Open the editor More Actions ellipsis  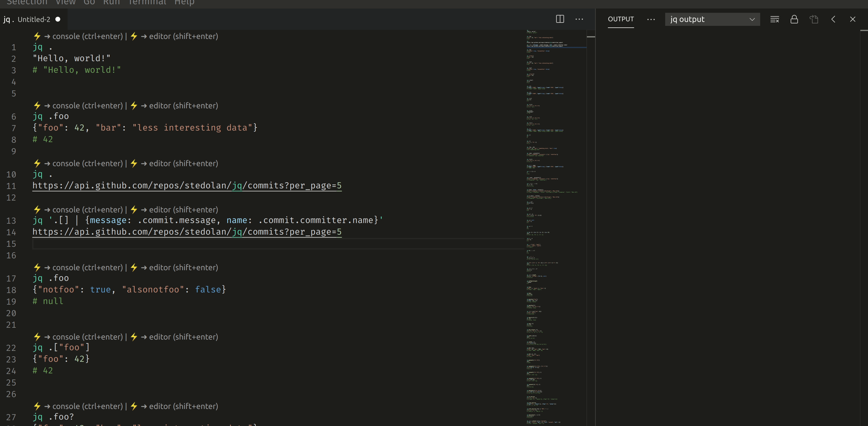coord(579,19)
